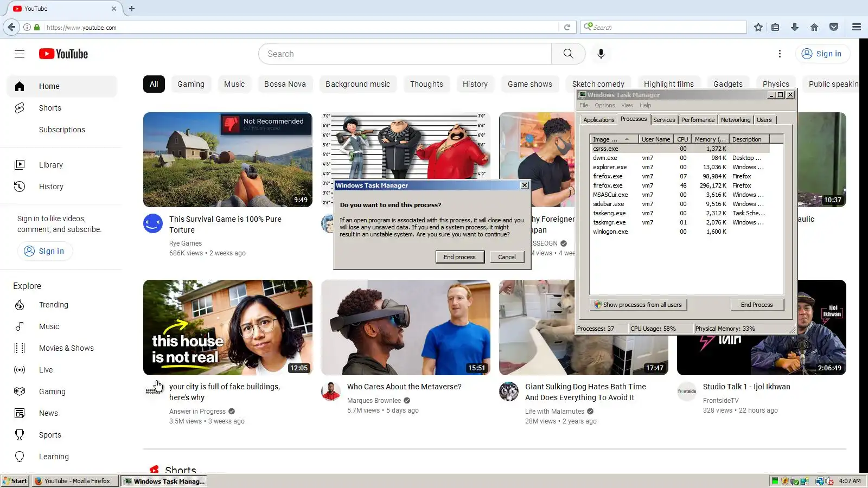Select the Background music filter chip
The width and height of the screenshot is (868, 488).
[358, 84]
